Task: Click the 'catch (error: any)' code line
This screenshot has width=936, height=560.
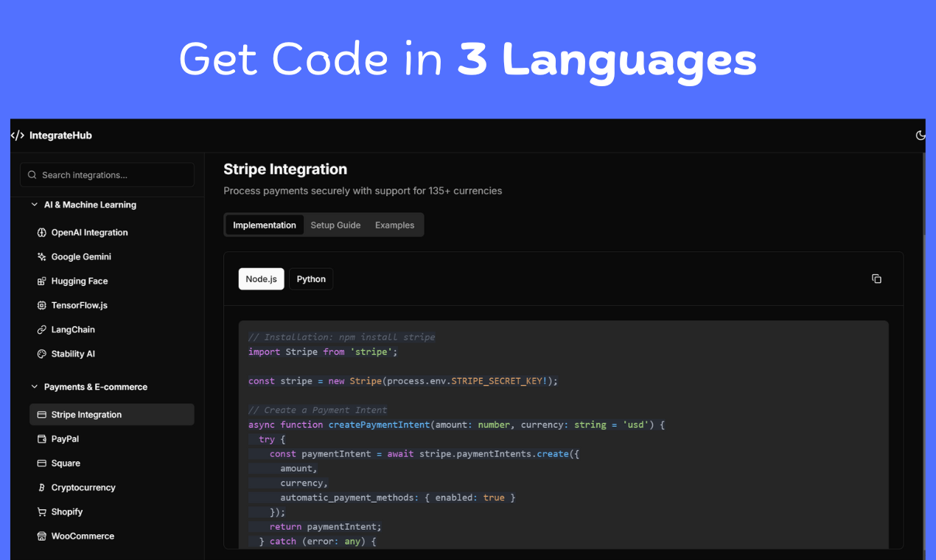Action: [x=318, y=542]
